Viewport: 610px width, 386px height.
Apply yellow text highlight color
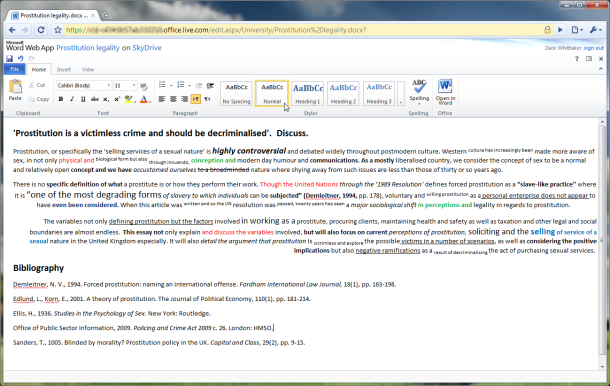[x=128, y=99]
